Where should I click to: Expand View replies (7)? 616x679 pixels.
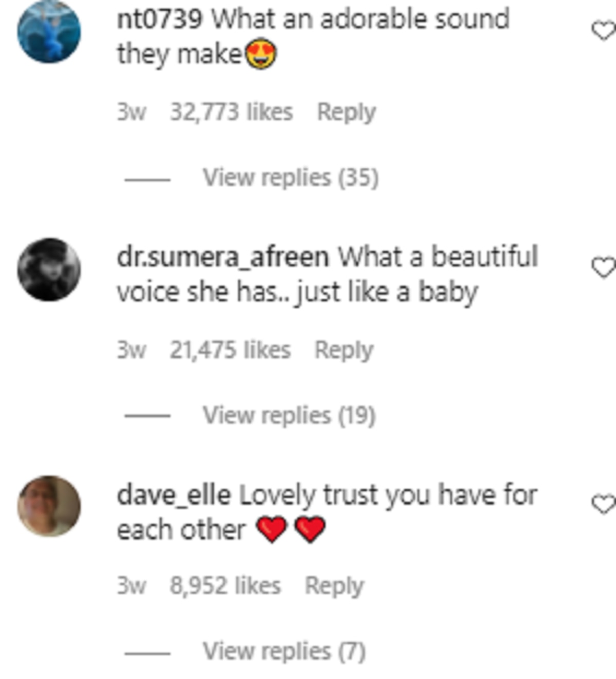coord(284,651)
